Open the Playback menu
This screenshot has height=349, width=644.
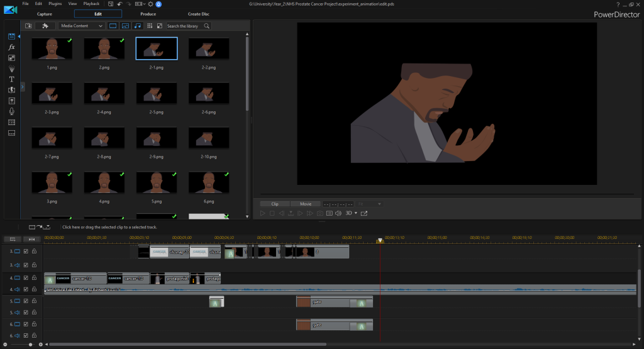pyautogui.click(x=91, y=4)
